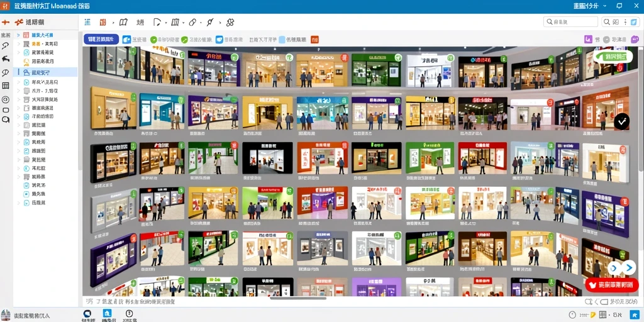
Task: Click the black circular checkmark button over the gallery
Action: (622, 121)
